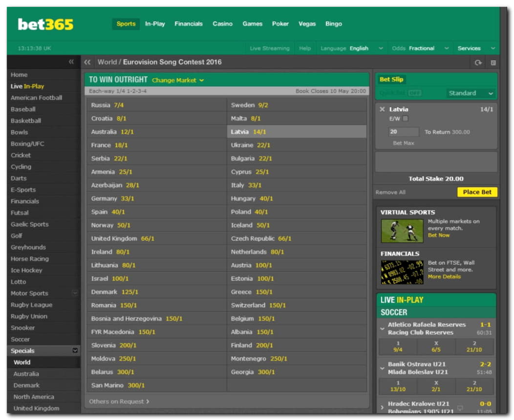
Task: Open the Change Market dropdown
Action: (178, 80)
